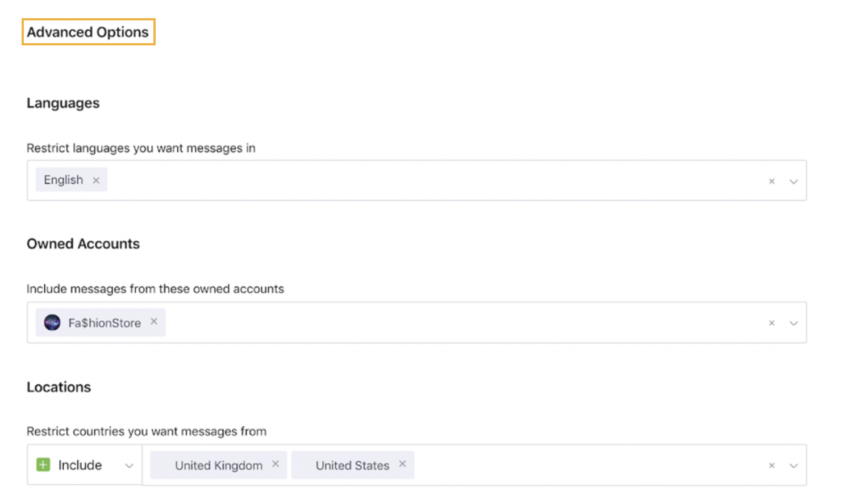Click 'Restrict countries you want messages from'

tap(147, 431)
